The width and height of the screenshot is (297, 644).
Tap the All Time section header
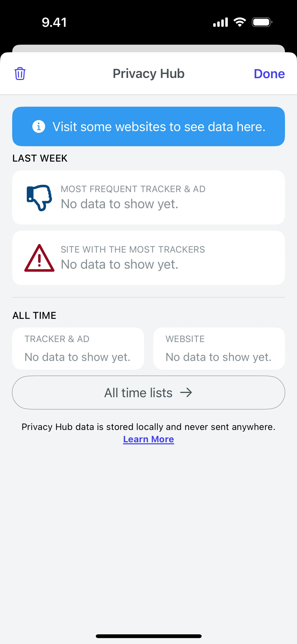(34, 316)
